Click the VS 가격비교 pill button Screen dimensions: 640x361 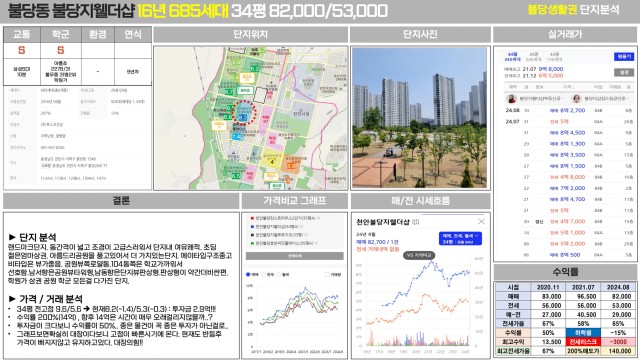(x=419, y=255)
